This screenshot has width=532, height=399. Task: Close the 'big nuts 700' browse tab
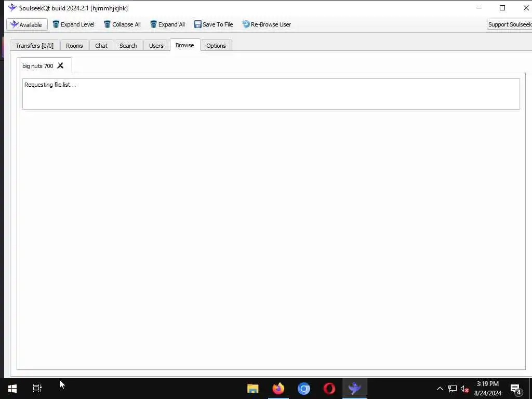coord(60,65)
